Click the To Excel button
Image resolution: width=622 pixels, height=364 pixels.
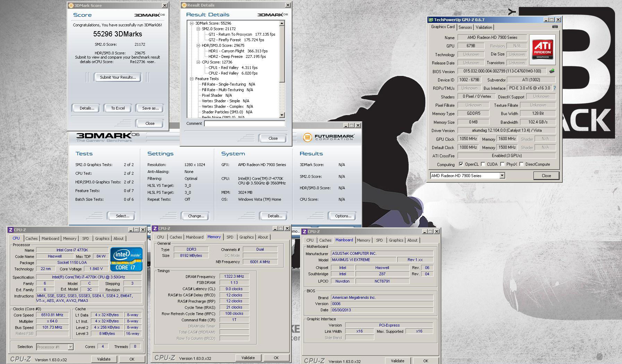click(118, 108)
